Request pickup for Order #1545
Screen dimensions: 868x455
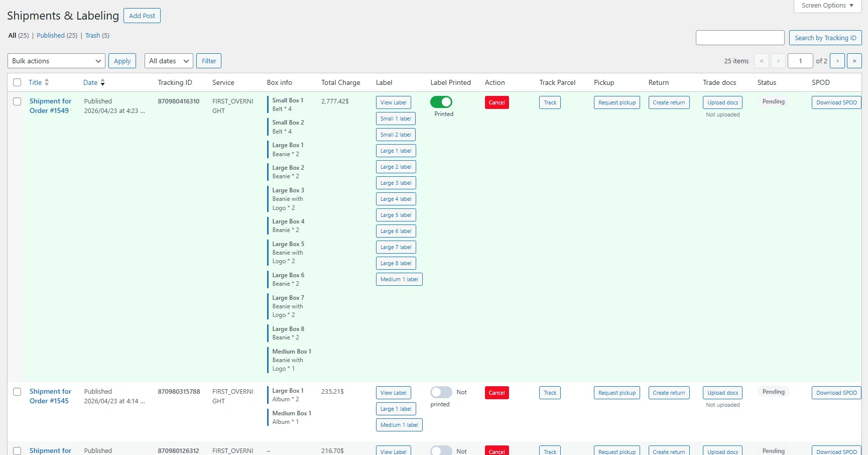point(617,393)
